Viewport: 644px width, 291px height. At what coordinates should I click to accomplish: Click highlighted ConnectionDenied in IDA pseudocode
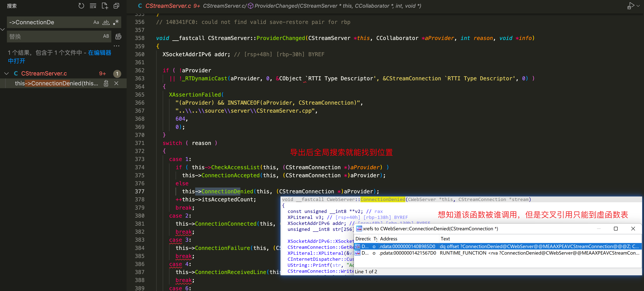point(383,199)
